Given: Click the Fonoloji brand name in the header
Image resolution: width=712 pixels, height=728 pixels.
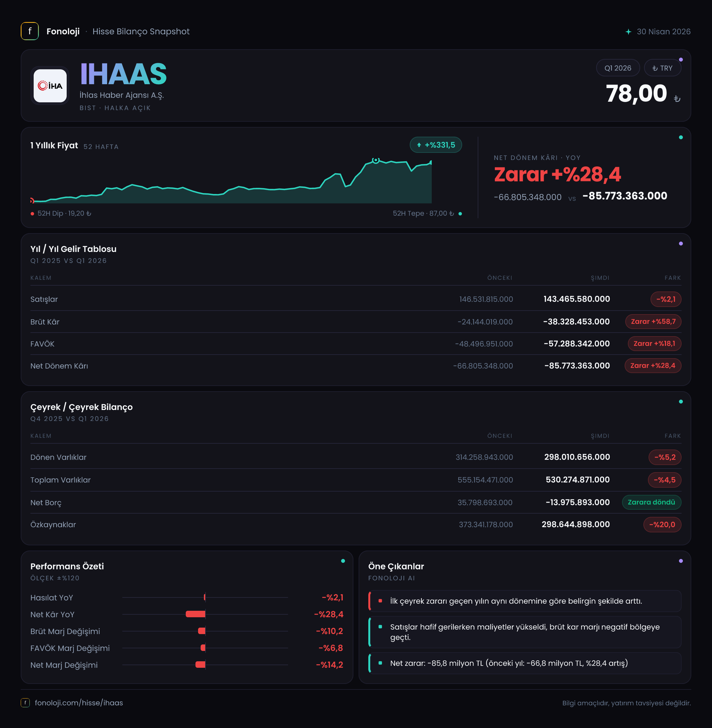Looking at the screenshot, I should click(x=63, y=31).
